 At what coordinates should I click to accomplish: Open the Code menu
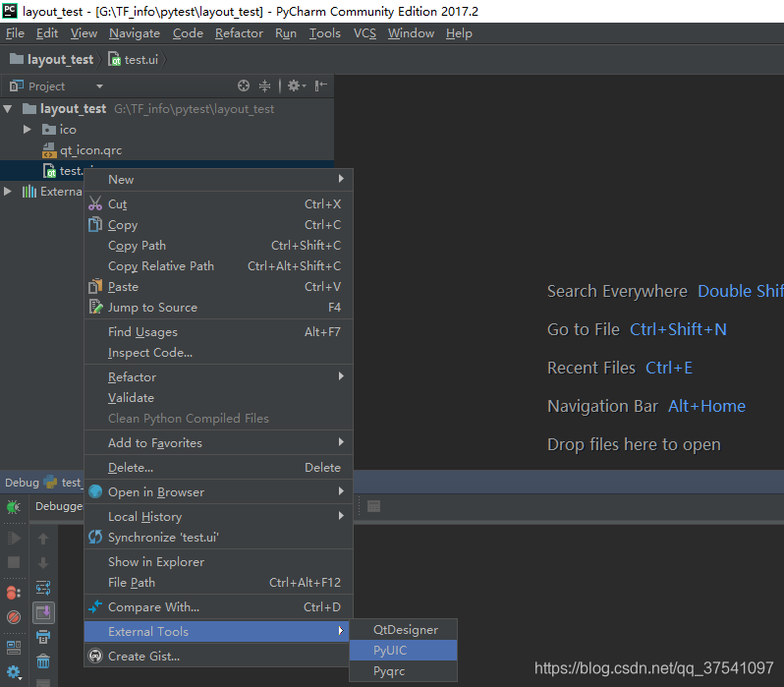coord(188,33)
